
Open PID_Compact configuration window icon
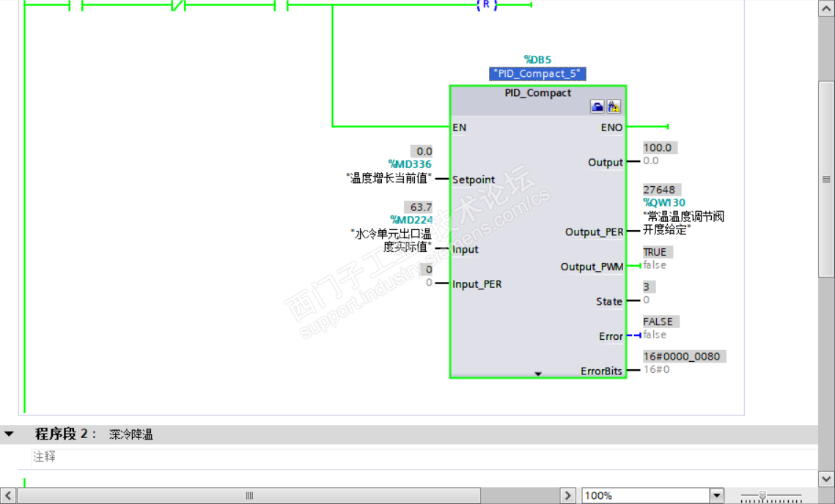coord(597,106)
